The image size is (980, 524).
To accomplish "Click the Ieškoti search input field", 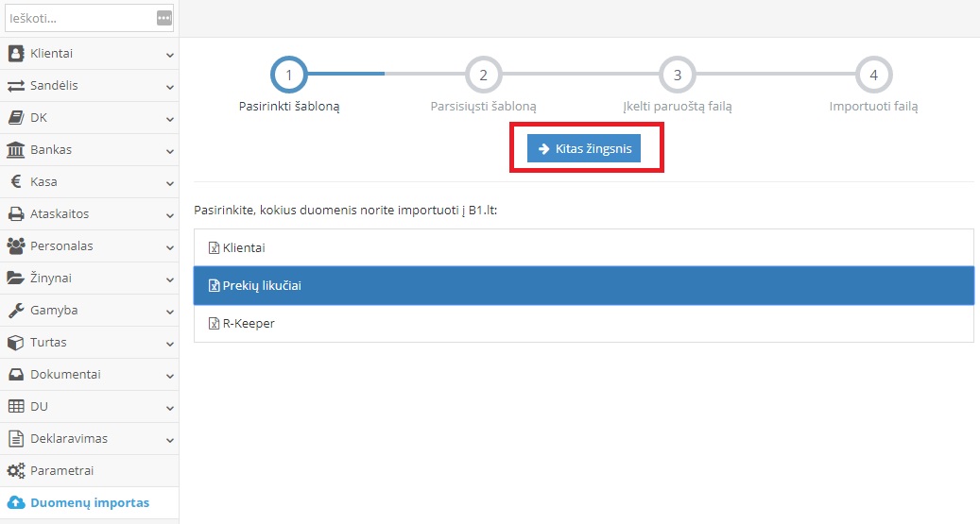I will [x=80, y=18].
